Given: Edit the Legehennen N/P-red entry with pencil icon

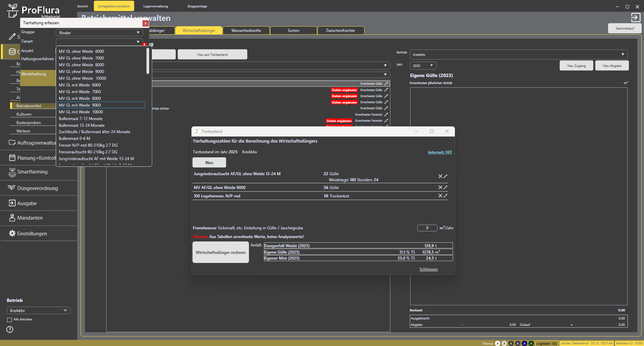Looking at the screenshot, I should (x=445, y=196).
